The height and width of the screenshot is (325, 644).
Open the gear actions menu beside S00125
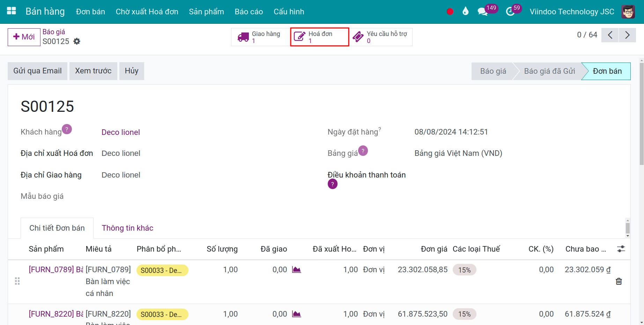point(77,41)
